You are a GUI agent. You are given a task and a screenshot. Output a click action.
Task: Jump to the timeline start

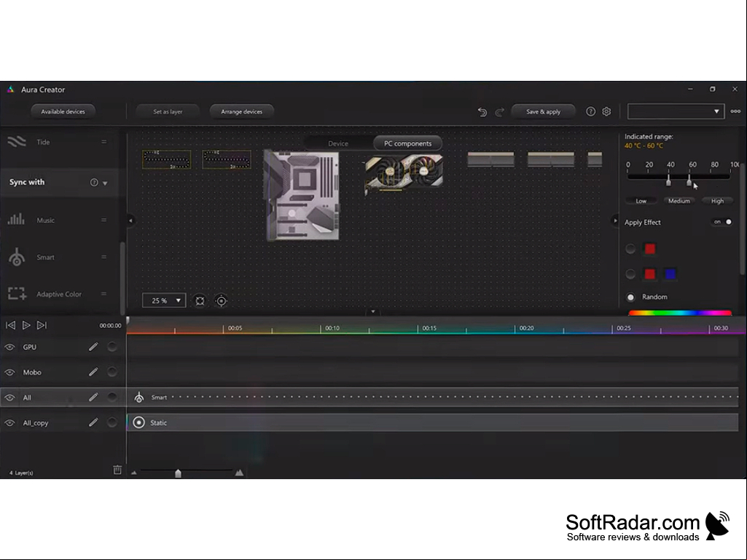(x=10, y=326)
